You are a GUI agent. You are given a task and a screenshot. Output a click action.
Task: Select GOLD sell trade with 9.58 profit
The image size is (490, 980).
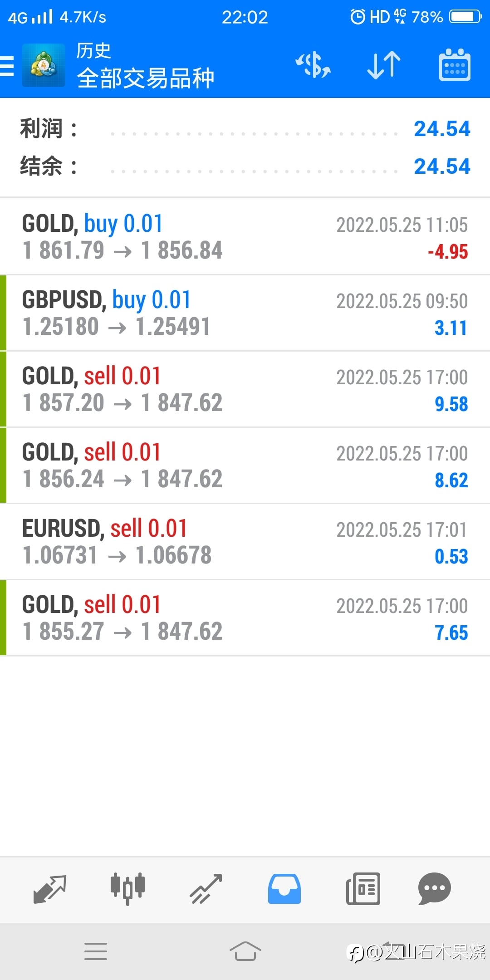(245, 389)
